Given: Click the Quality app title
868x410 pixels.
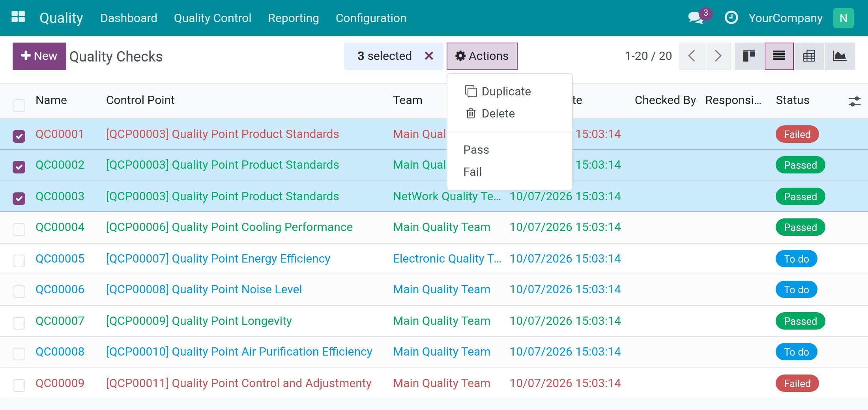Looking at the screenshot, I should [x=61, y=18].
